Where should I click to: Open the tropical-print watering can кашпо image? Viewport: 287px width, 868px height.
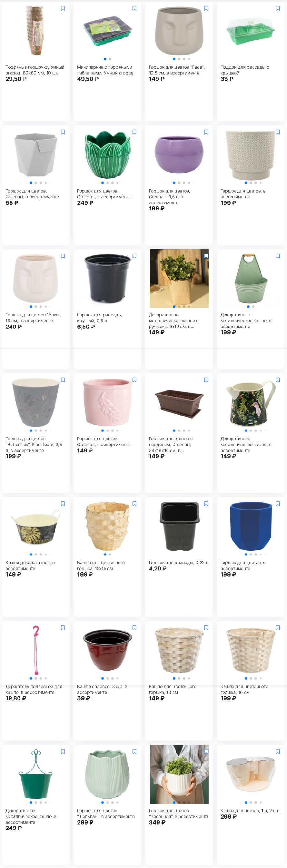(251, 403)
